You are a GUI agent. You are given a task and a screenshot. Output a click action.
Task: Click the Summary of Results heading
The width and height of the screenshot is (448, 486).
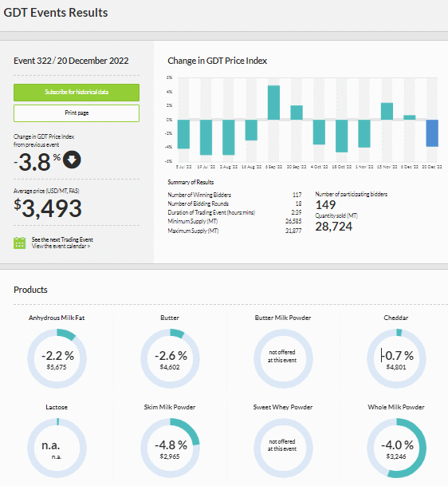(x=191, y=182)
